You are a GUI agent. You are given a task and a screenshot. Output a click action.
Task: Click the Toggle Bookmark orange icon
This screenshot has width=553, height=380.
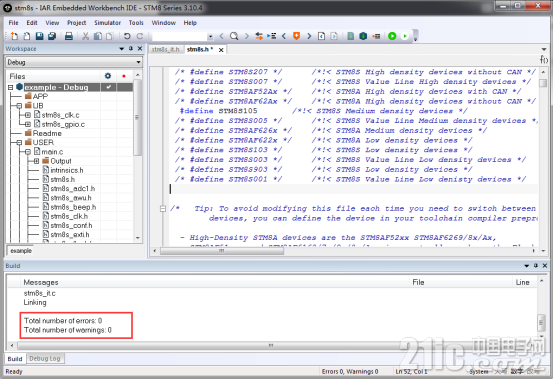[296, 36]
